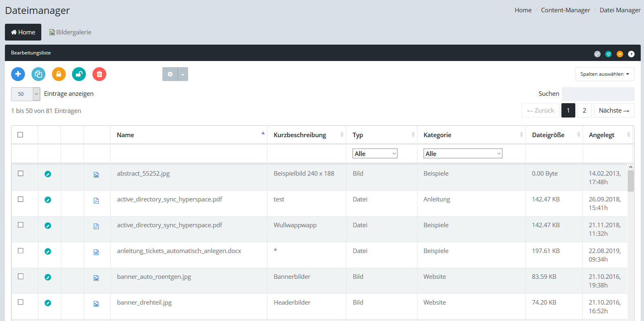
Task: Click the help question mark icon
Action: click(631, 54)
